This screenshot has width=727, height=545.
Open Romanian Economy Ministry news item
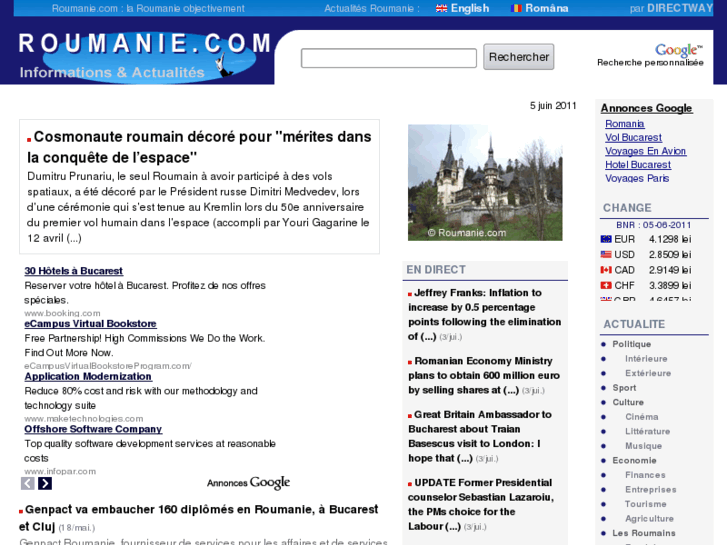pos(484,376)
